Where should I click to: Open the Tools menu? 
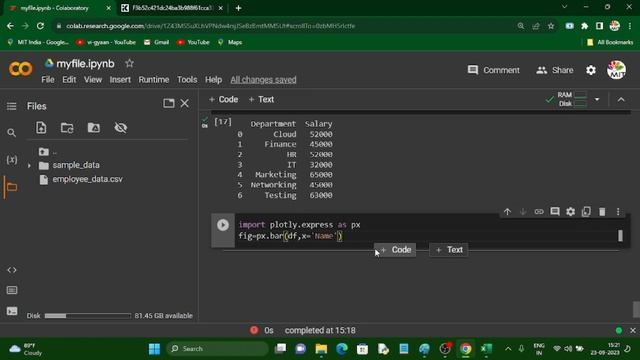tap(187, 80)
